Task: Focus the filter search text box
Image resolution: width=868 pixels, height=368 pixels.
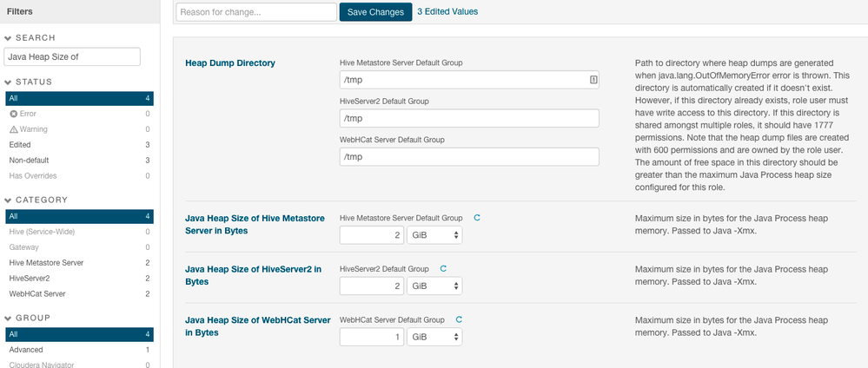Action: [x=71, y=56]
